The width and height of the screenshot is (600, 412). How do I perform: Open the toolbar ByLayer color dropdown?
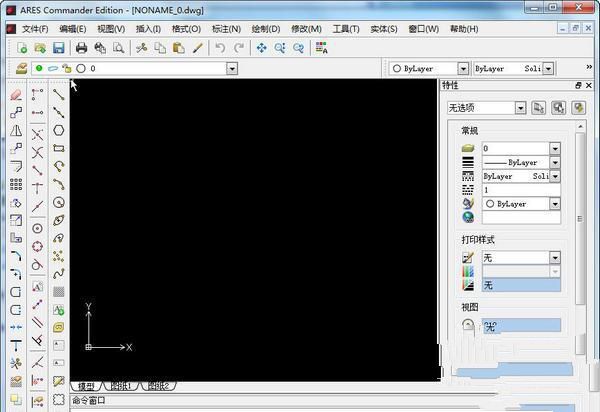[463, 68]
